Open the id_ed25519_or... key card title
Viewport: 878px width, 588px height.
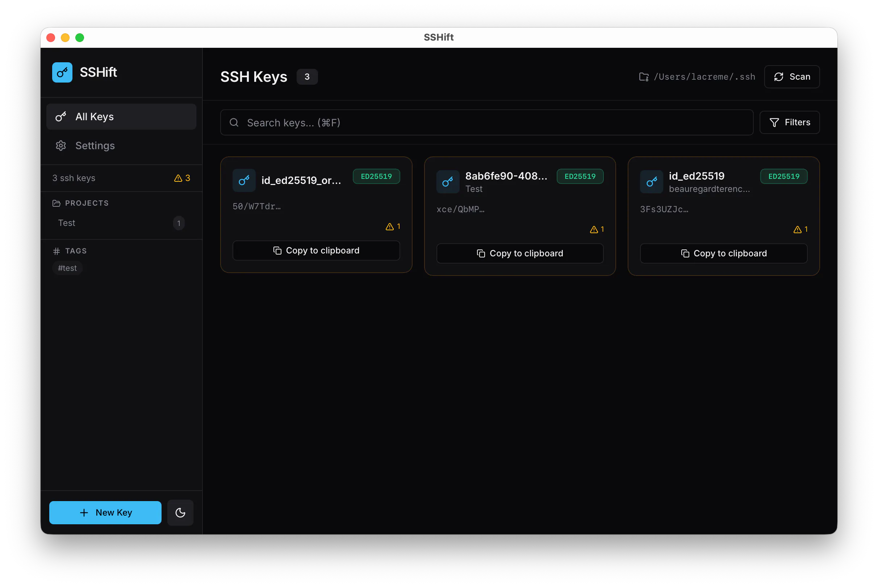coord(301,180)
